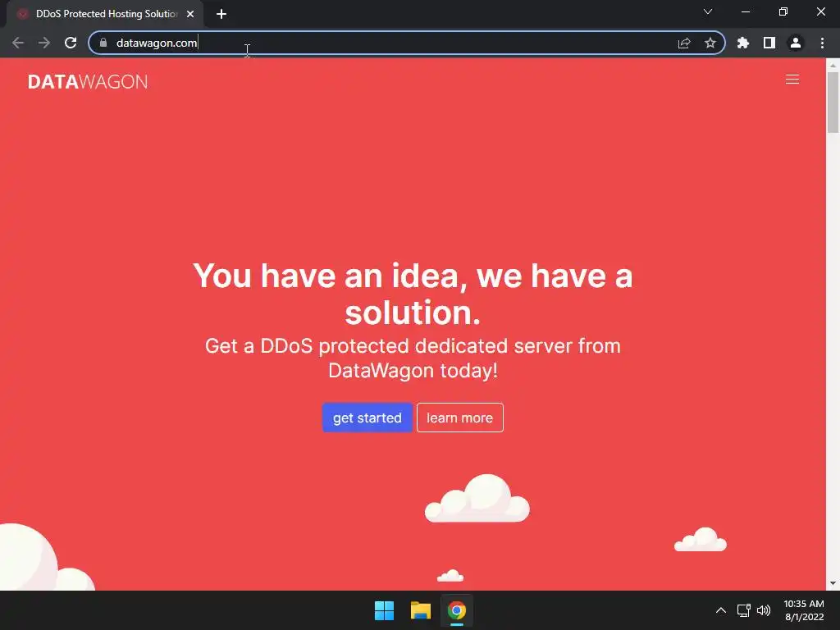Open the Chrome profile avatar
The width and height of the screenshot is (840, 630).
(x=796, y=43)
